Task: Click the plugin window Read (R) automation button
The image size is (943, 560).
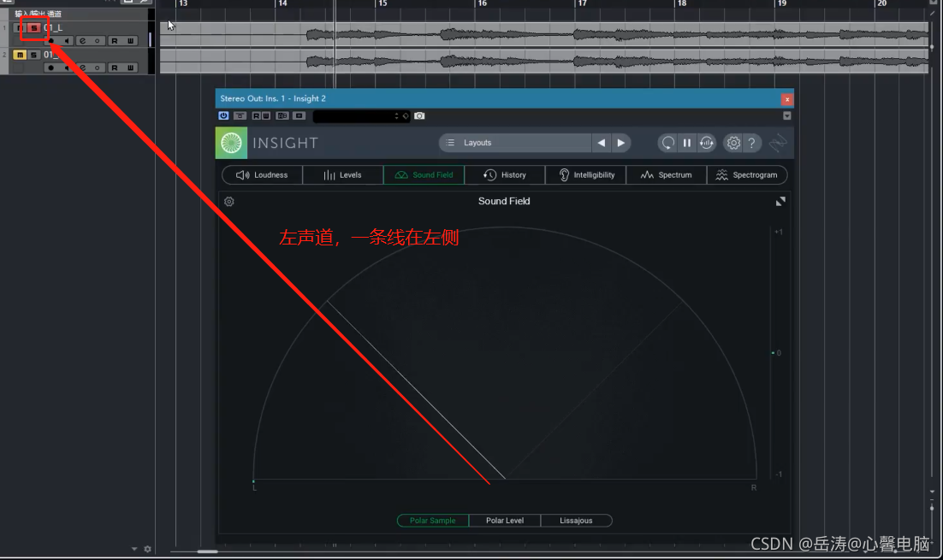Action: pos(256,116)
